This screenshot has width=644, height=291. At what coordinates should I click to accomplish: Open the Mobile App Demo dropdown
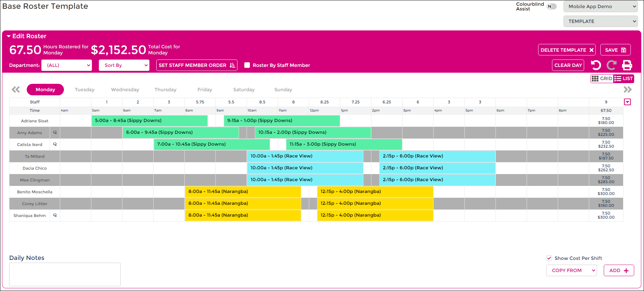(600, 6)
